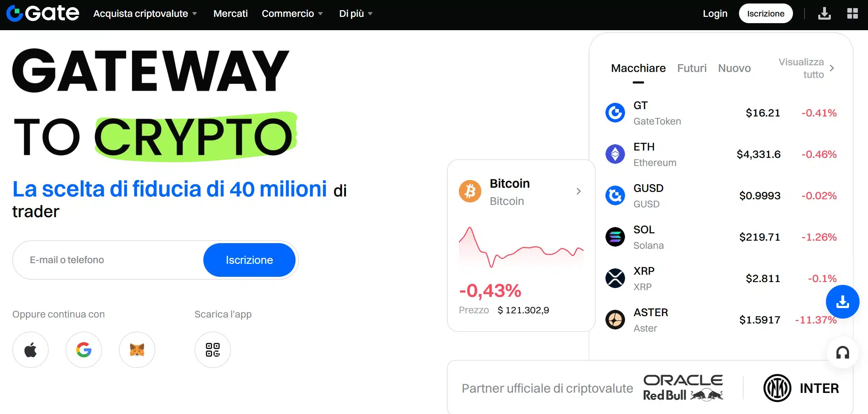
Task: Open the Bitcoin card chevron arrow
Action: 578,191
